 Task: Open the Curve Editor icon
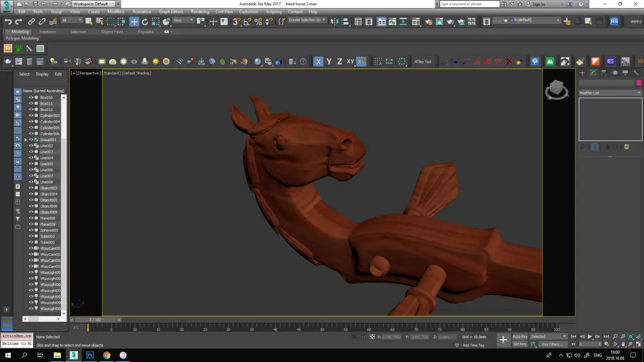[x=393, y=21]
